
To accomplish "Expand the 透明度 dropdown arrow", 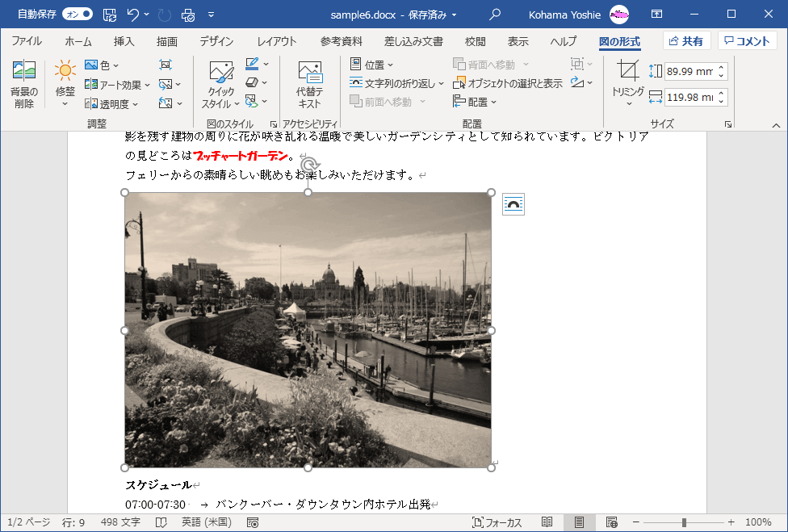I will tap(135, 104).
